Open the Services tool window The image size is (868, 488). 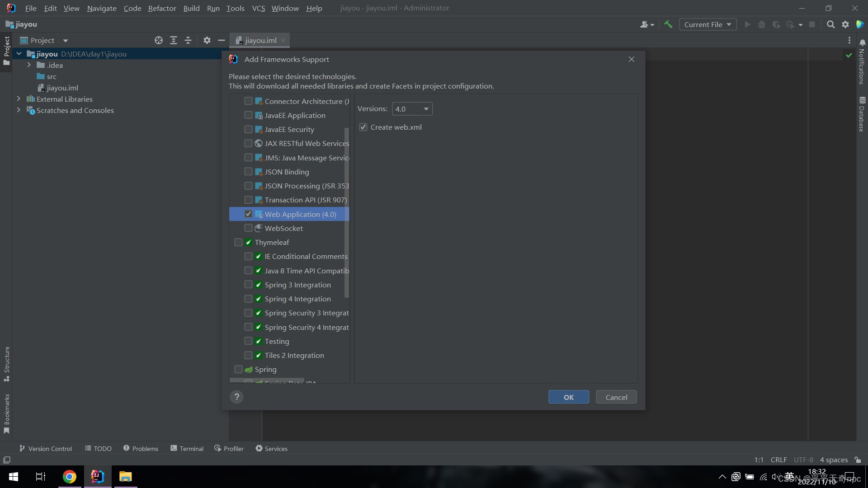(x=271, y=448)
